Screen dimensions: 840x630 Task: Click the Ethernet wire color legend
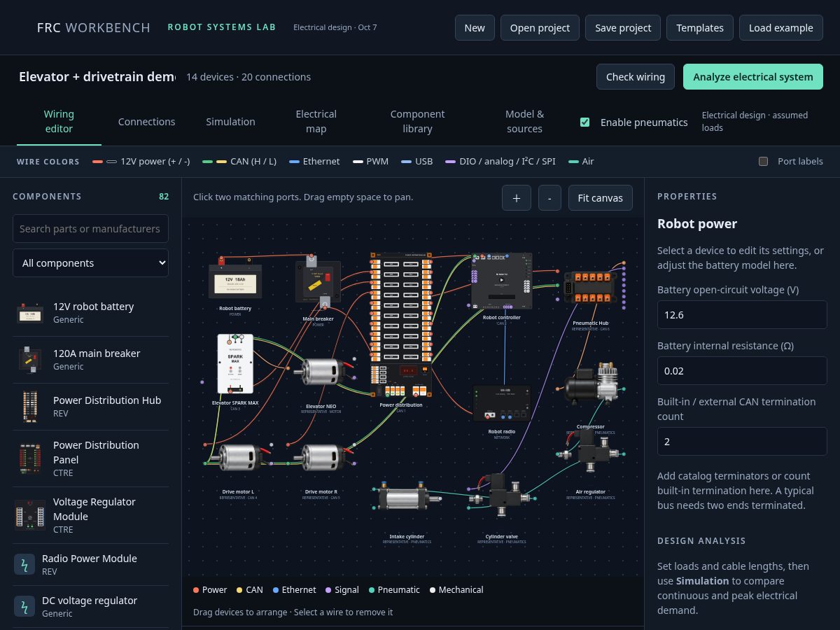314,162
